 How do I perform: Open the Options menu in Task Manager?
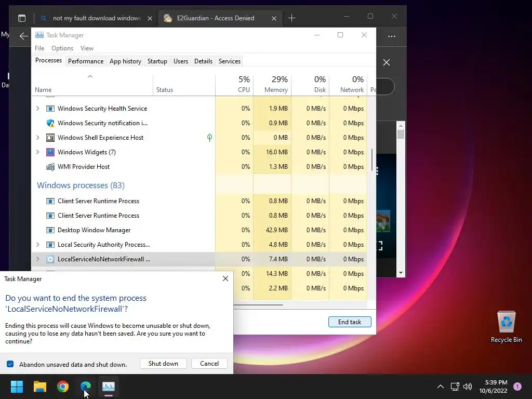62,48
